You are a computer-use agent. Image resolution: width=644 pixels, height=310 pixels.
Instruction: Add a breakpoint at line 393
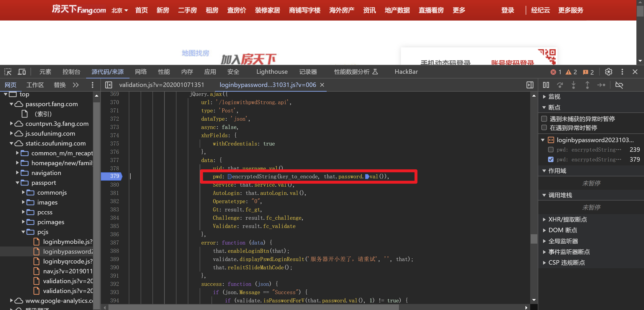tap(114, 292)
